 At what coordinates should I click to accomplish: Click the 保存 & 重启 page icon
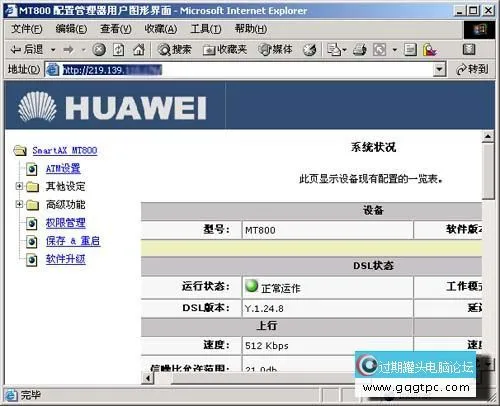click(x=32, y=241)
